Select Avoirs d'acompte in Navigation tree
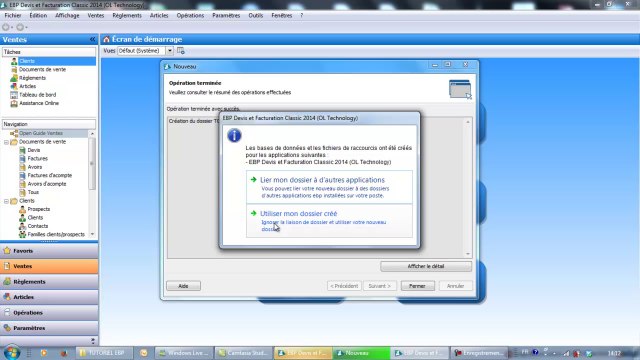Viewport: 640px width, 360px height. [47, 184]
